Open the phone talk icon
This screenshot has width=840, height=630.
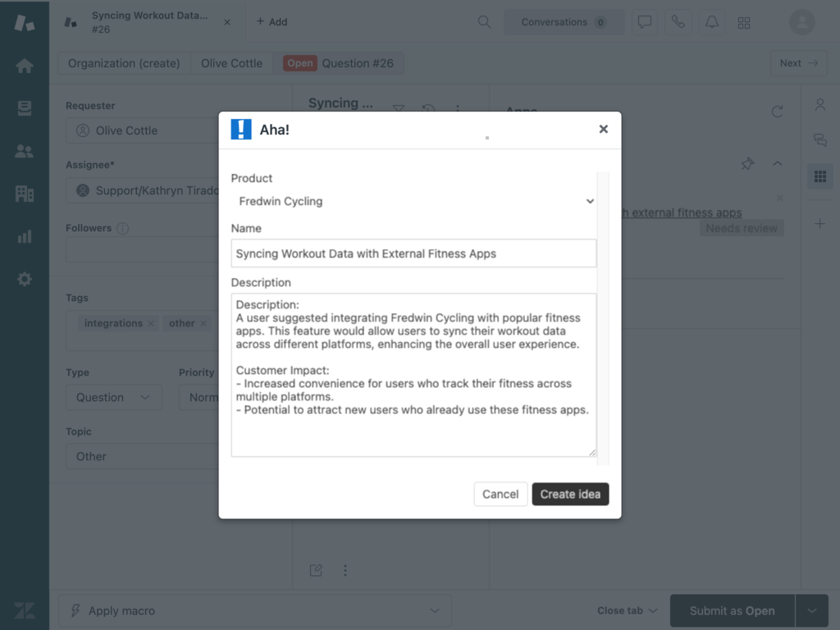tap(678, 22)
